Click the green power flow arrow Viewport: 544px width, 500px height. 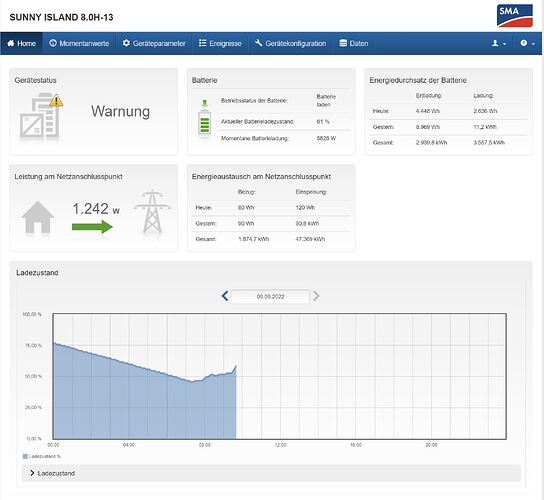[92, 227]
